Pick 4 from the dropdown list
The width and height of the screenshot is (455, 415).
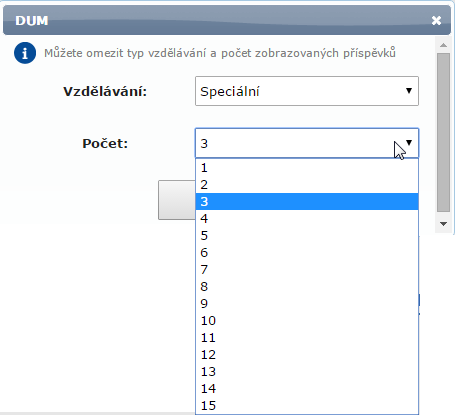point(307,219)
